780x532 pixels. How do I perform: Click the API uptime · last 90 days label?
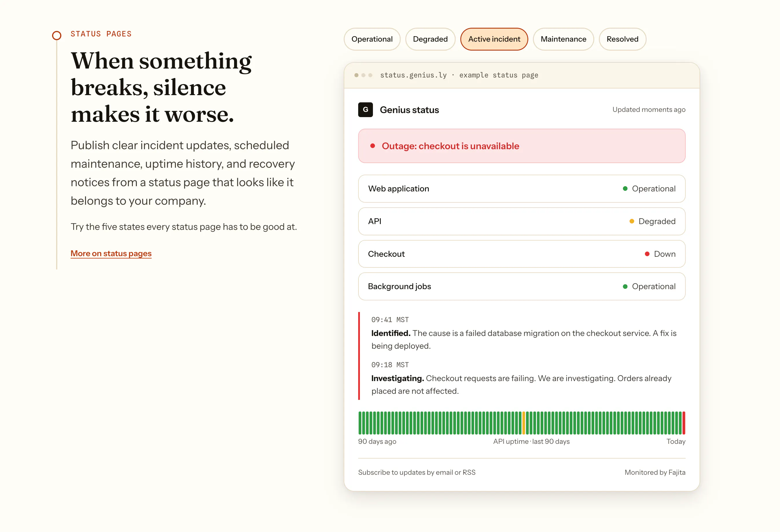[x=531, y=442]
